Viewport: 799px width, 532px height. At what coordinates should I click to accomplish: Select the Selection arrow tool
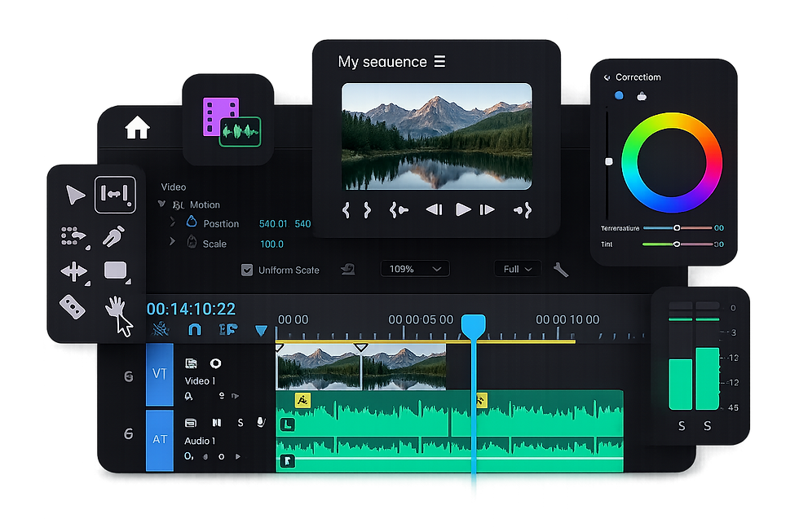click(75, 195)
